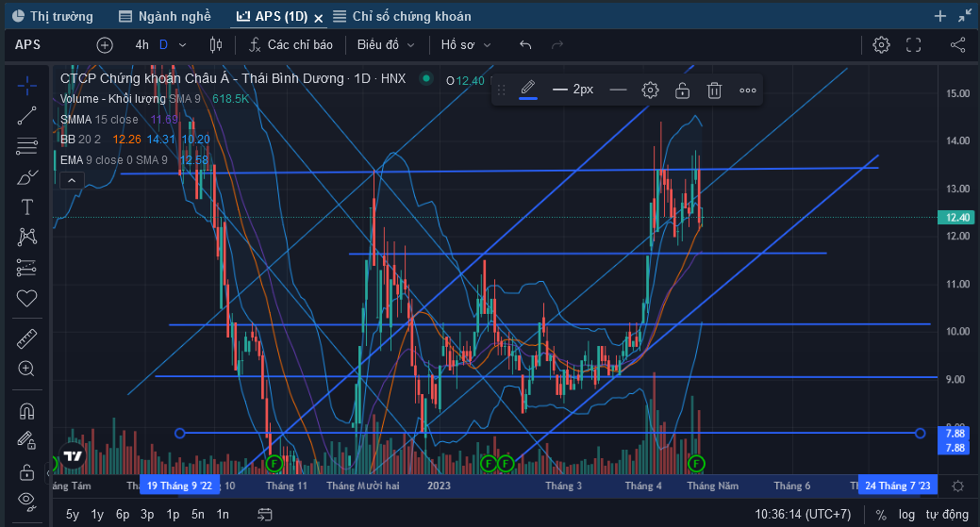The height and width of the screenshot is (527, 980).
Task: Redo the chart action
Action: click(557, 45)
